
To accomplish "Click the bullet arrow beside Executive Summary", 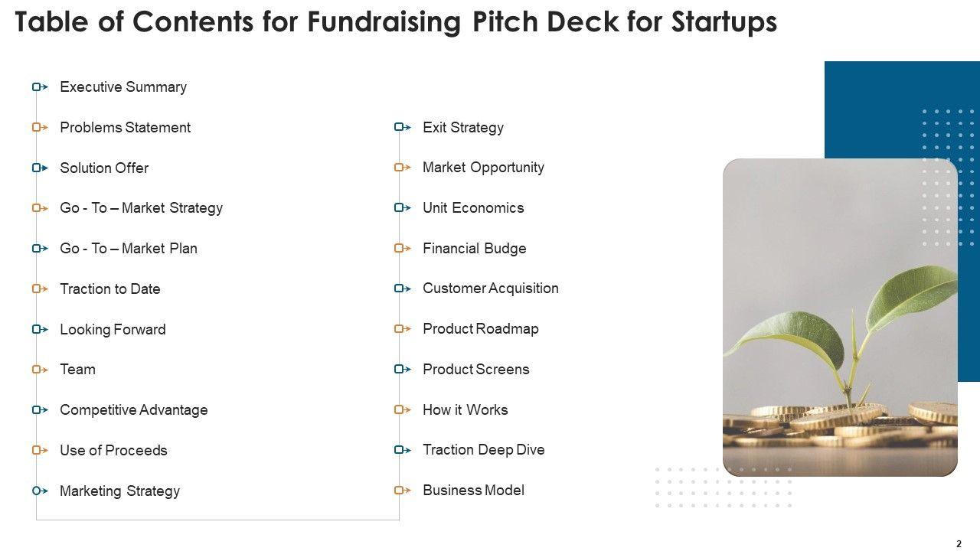I will click(x=40, y=87).
